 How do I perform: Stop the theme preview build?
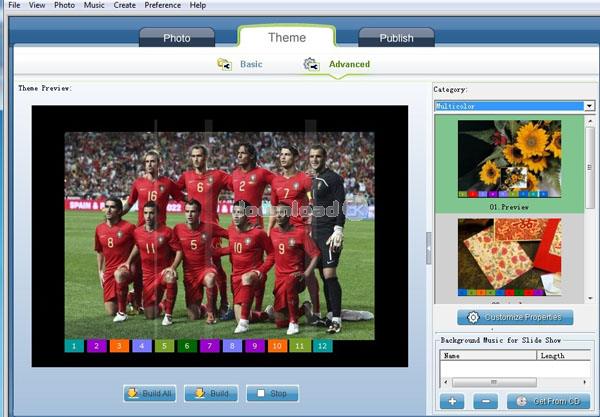click(271, 393)
